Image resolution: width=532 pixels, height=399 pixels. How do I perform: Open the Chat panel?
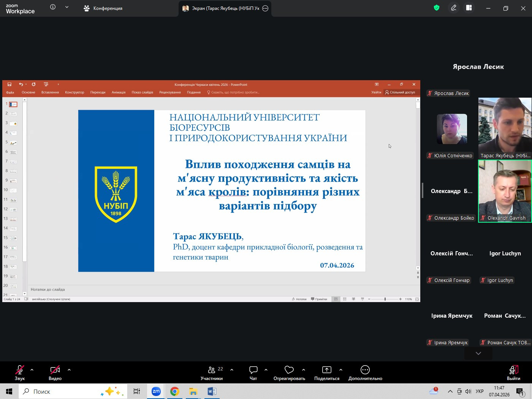click(x=253, y=372)
